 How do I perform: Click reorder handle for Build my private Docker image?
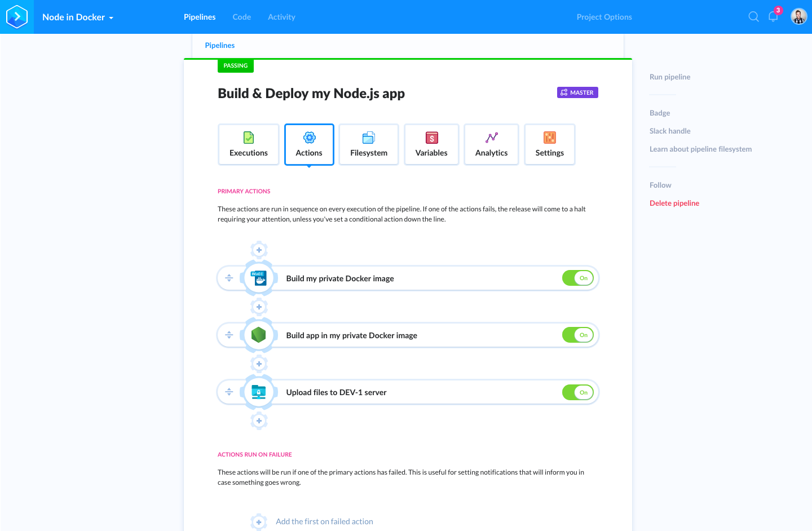coord(229,278)
